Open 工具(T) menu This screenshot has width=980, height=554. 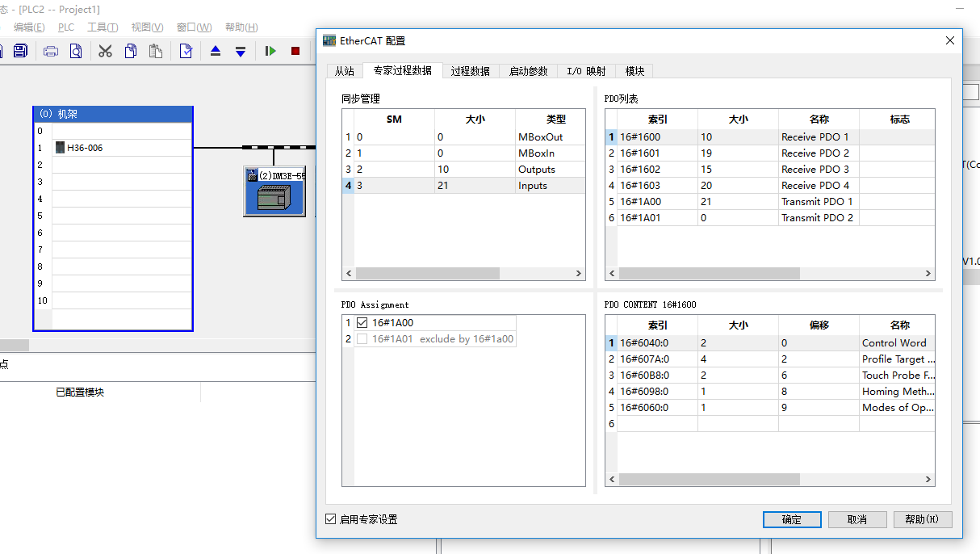tap(103, 27)
